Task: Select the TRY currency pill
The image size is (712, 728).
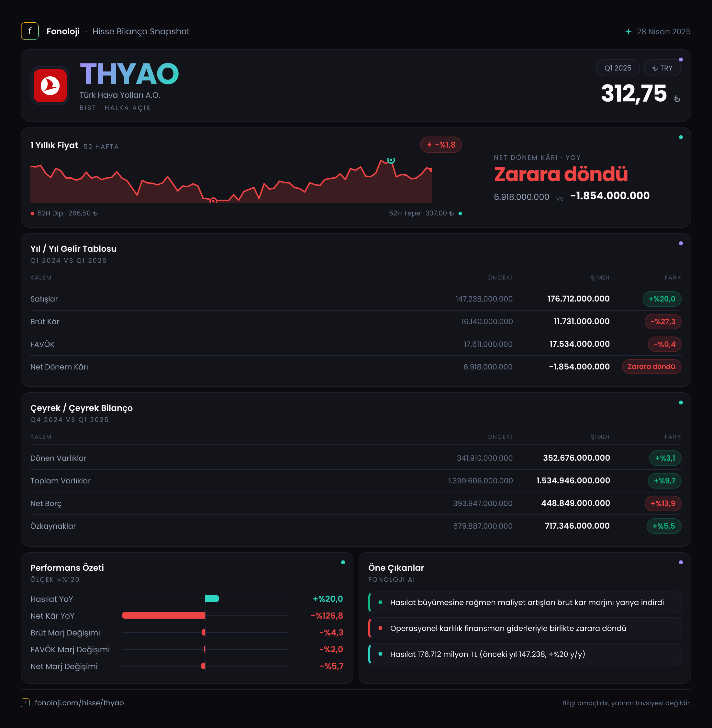Action: (662, 68)
